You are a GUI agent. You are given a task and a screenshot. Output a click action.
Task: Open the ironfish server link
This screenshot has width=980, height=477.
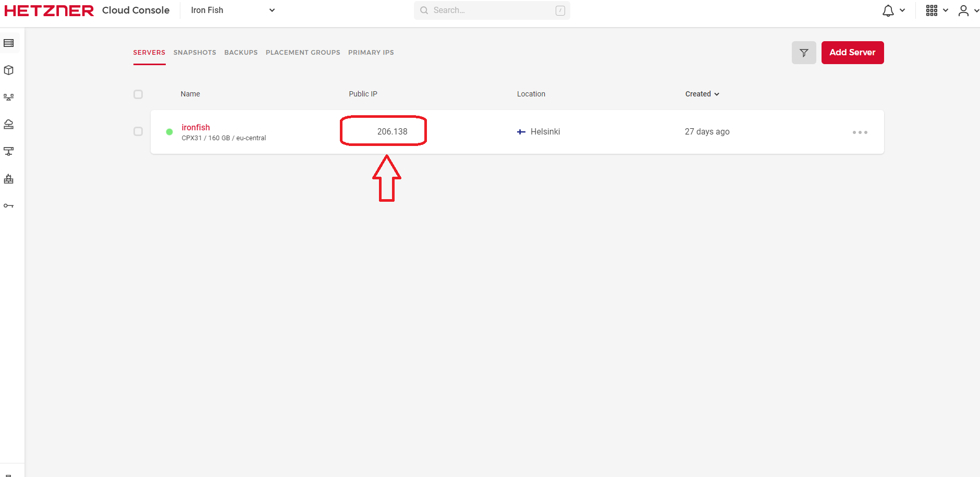[195, 127]
